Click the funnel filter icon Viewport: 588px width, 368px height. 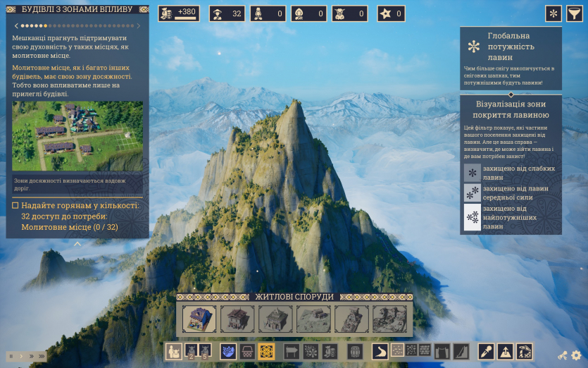(x=574, y=14)
